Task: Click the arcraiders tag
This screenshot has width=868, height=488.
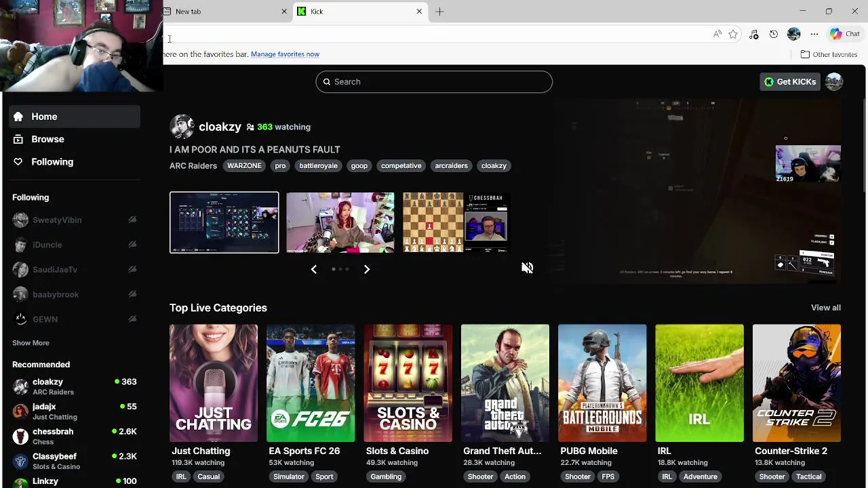Action: (451, 165)
